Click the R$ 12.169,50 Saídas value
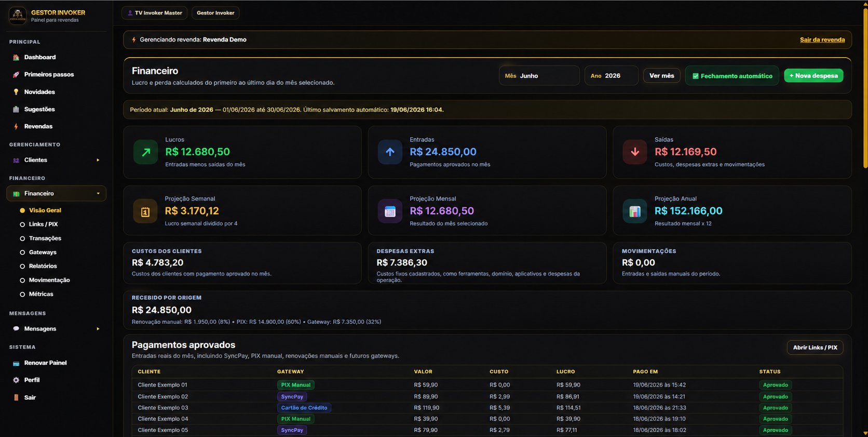This screenshot has width=868, height=437. (x=686, y=152)
